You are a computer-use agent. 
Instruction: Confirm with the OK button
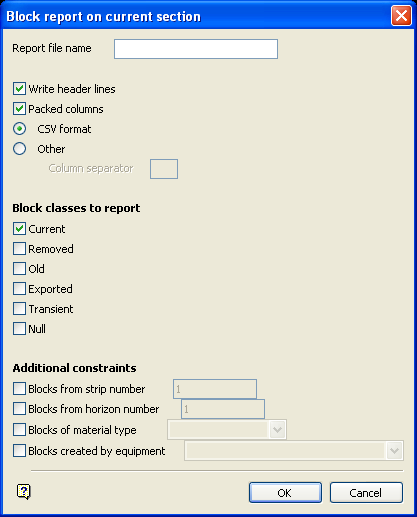(x=285, y=493)
